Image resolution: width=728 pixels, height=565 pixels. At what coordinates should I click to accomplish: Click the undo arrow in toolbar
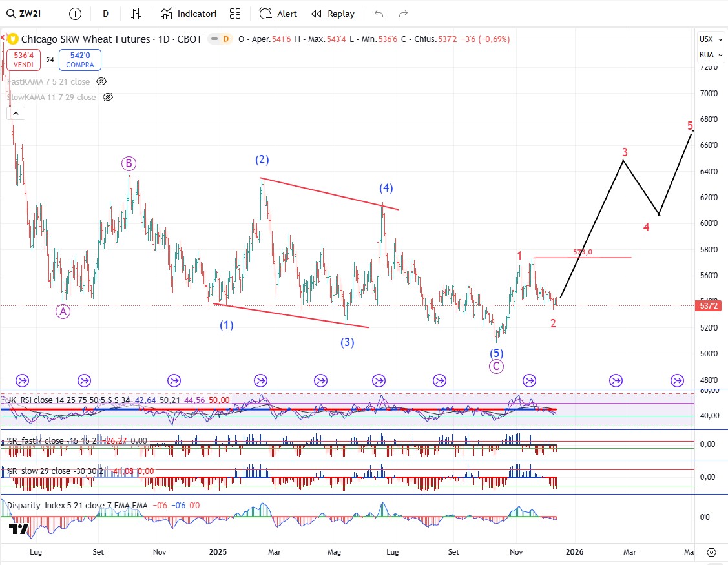[379, 14]
